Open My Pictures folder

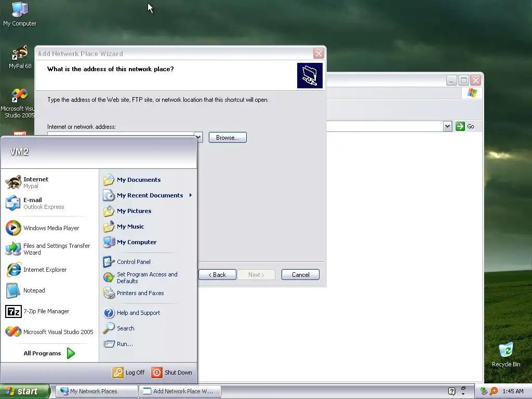coord(148,211)
